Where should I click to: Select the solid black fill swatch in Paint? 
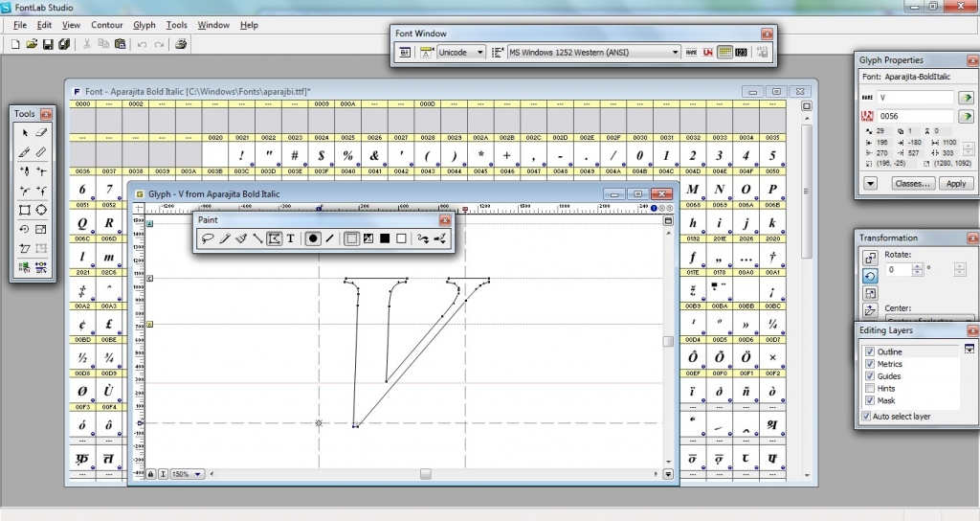(384, 238)
